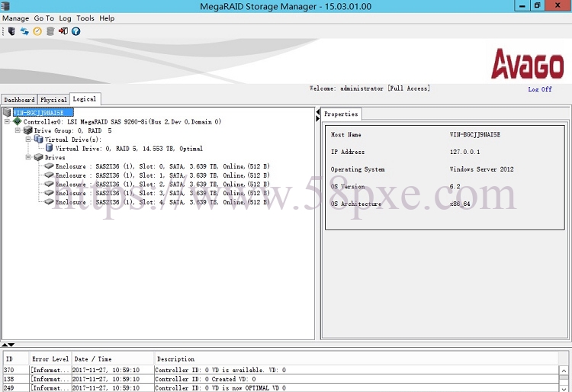Select log entry 249 VD is now OPTIMAL
The width and height of the screenshot is (572, 392).
tap(281, 388)
